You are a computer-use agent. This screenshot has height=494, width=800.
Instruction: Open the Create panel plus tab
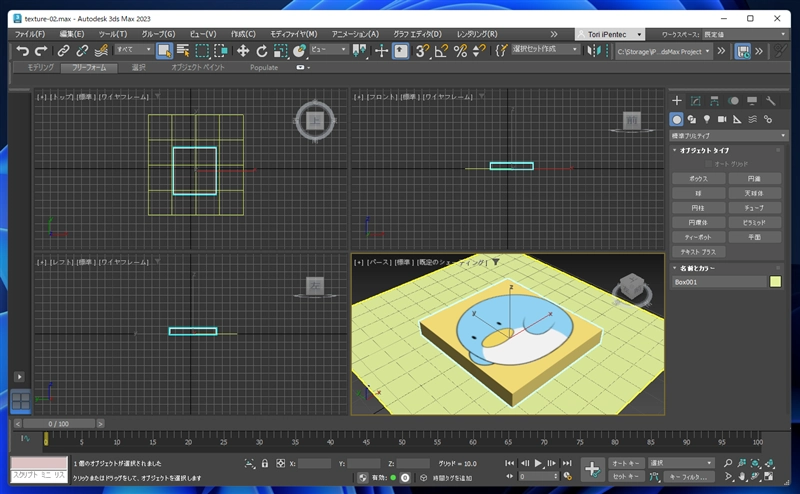tap(677, 101)
